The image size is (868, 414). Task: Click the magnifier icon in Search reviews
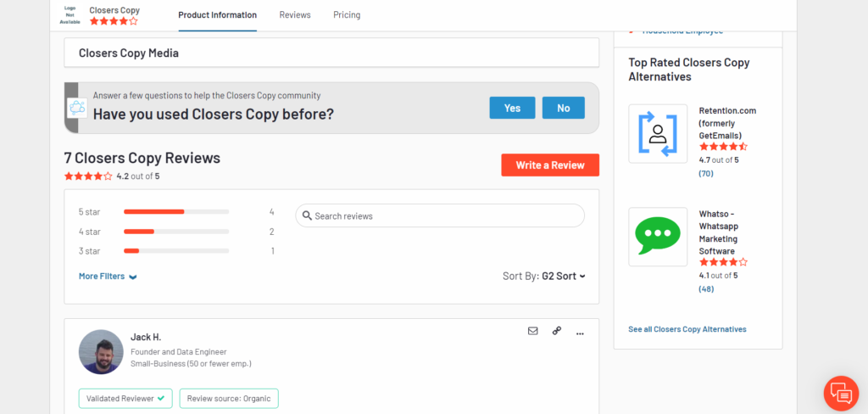pyautogui.click(x=307, y=215)
